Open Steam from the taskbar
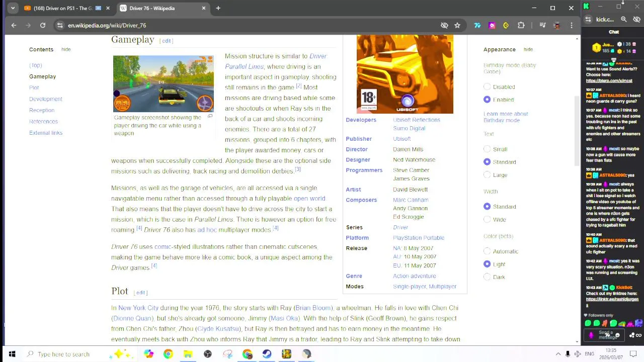 tap(267, 354)
